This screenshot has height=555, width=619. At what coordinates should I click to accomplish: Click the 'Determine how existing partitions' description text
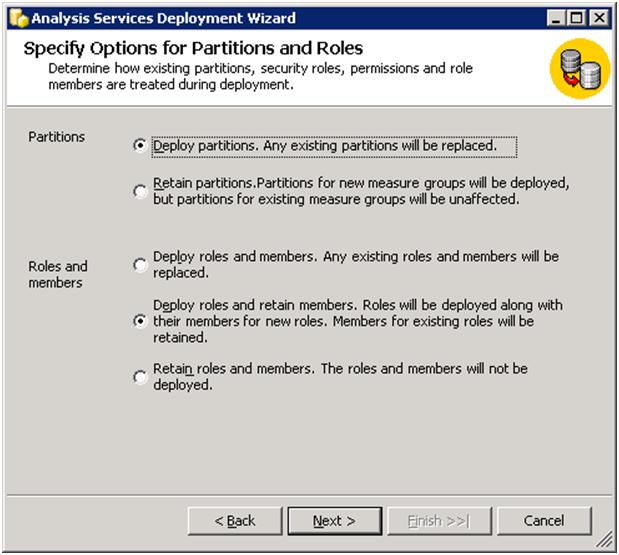pos(261,77)
